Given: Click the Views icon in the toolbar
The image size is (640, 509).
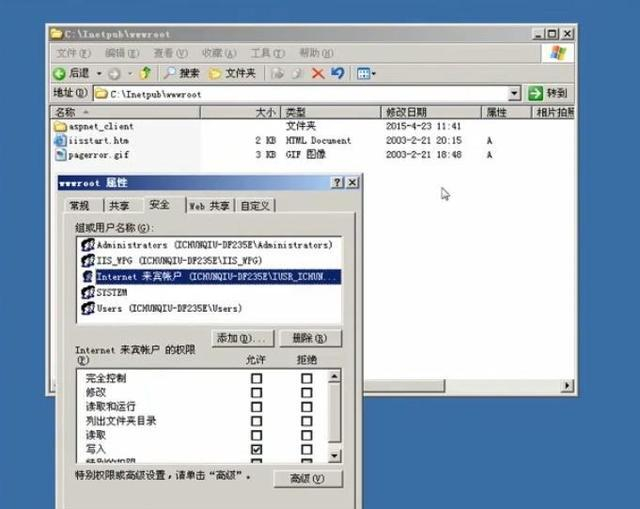Looking at the screenshot, I should pos(363,74).
